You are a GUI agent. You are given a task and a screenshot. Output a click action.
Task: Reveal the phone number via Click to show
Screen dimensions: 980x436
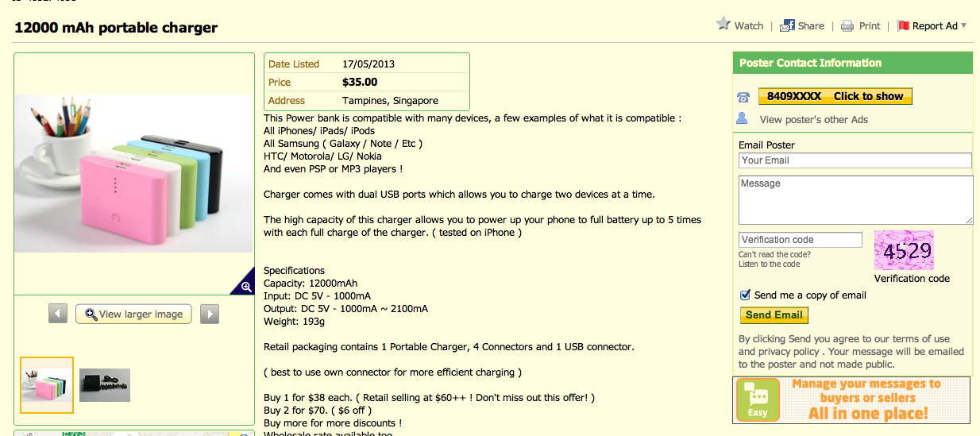tap(835, 96)
